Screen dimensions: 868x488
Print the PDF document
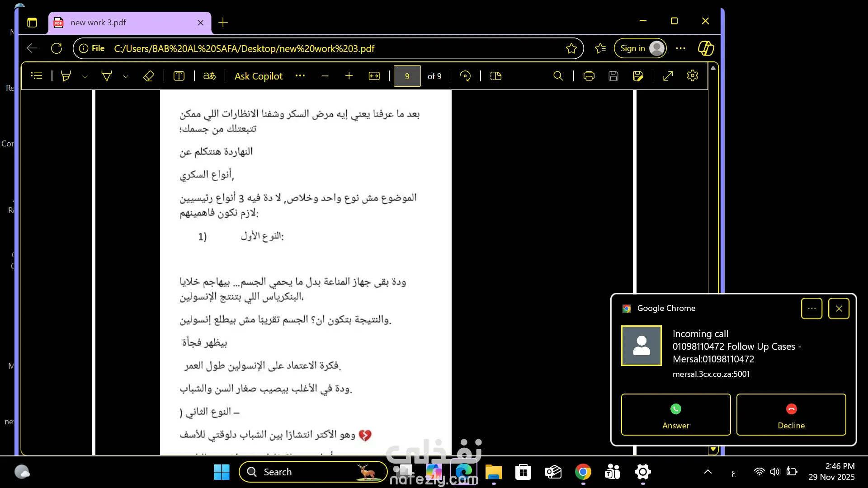tap(589, 76)
